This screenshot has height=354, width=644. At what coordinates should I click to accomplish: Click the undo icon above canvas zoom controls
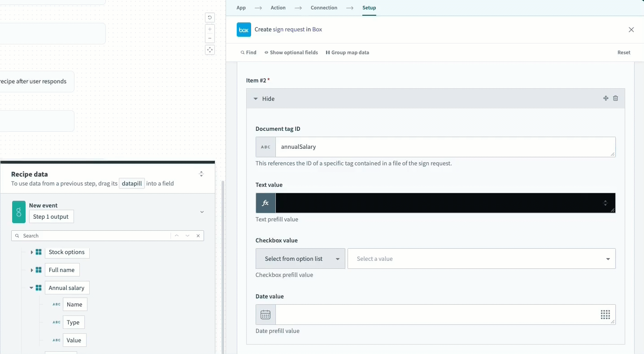pos(209,17)
